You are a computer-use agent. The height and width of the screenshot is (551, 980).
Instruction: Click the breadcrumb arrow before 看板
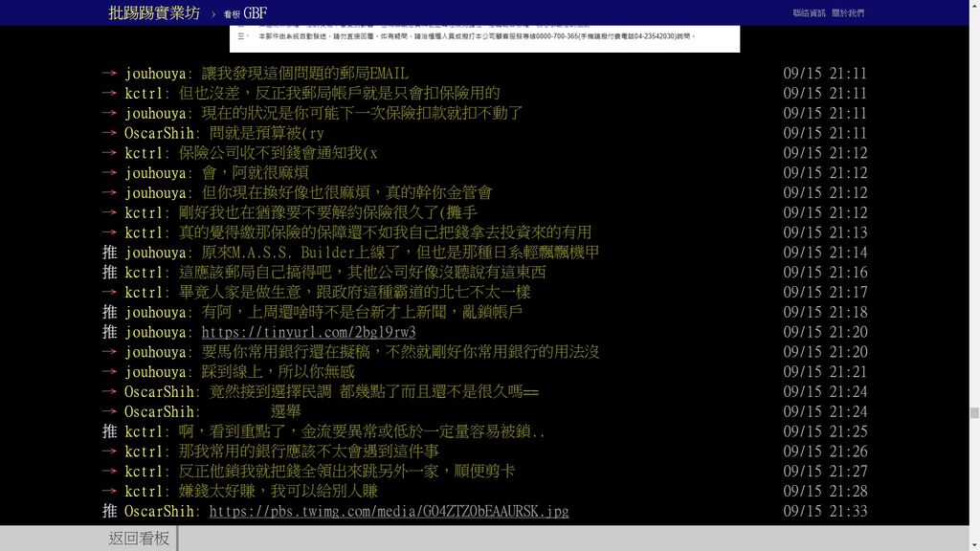tap(213, 14)
